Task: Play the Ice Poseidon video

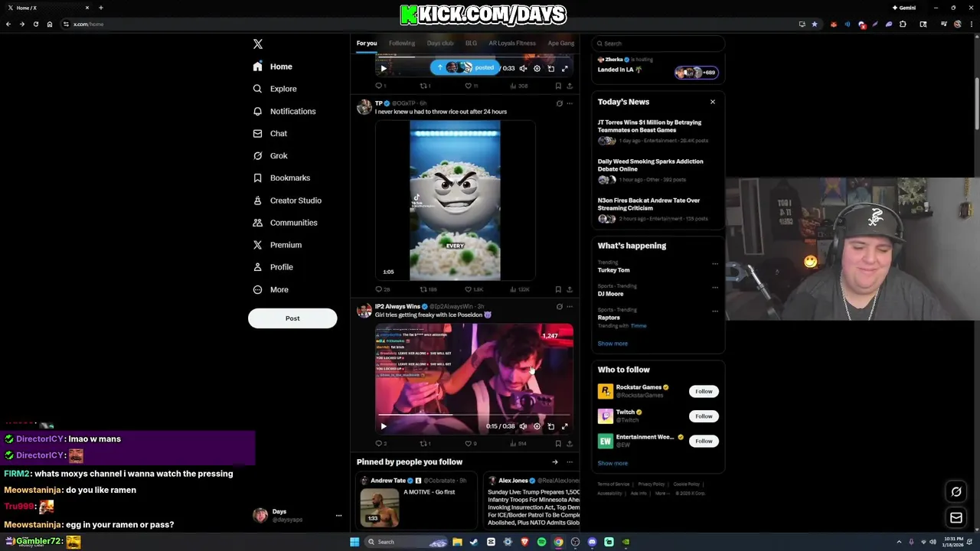Action: [x=384, y=426]
